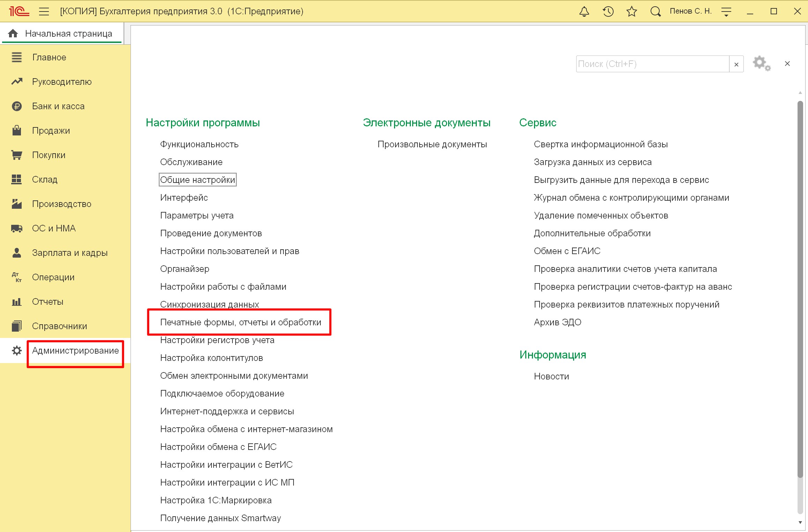Click the shopping bag icon for Продажи
The image size is (808, 532).
coord(16,131)
